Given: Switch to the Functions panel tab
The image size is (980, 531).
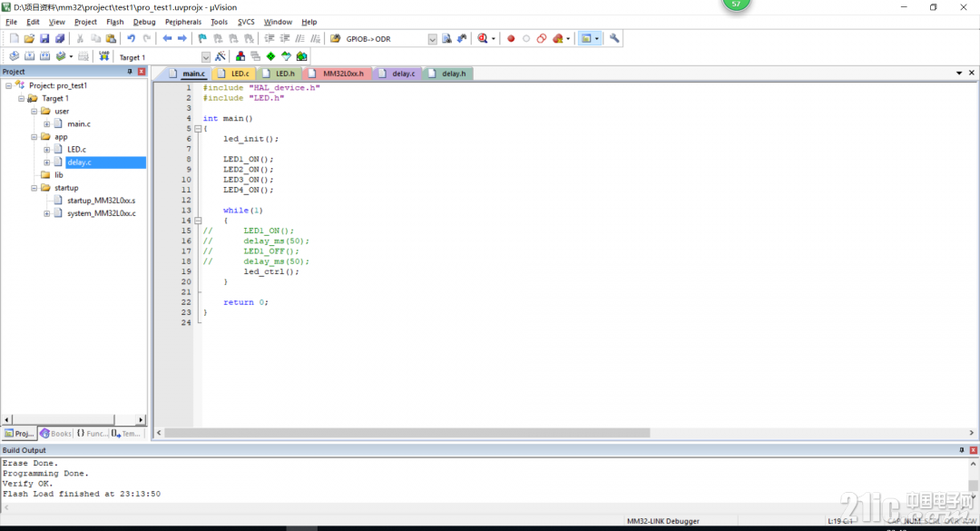Looking at the screenshot, I should coord(92,434).
